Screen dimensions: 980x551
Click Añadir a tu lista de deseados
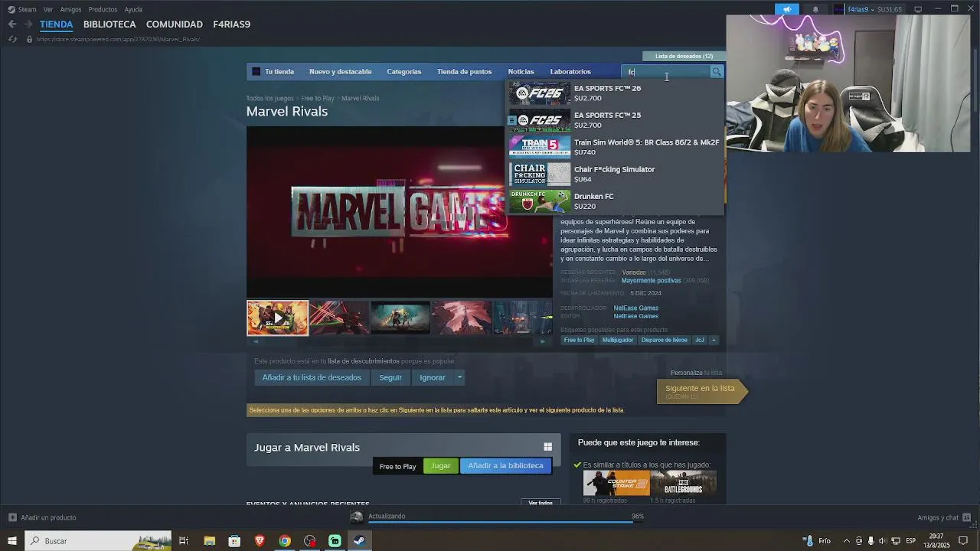click(x=312, y=377)
